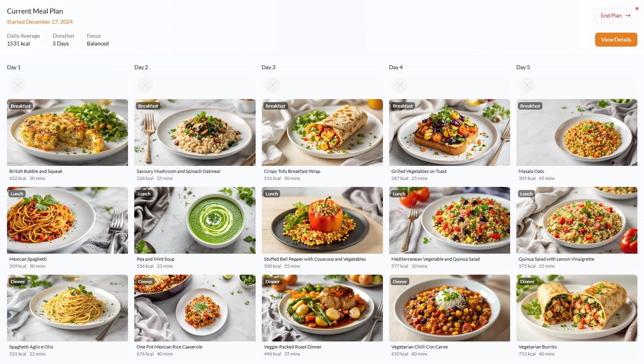Screen dimensions: 644x364
Task: Click the Spaghetti Aglio e Olio title
Action: [x=31, y=347]
